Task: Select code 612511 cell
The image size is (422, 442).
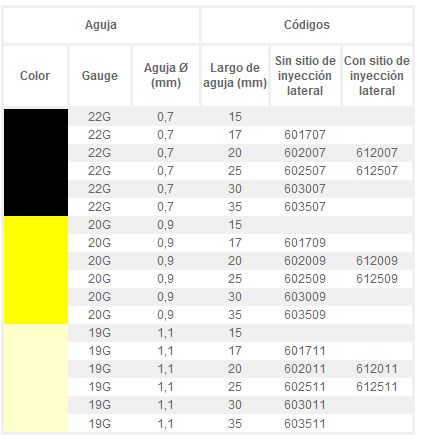Action: click(x=377, y=387)
